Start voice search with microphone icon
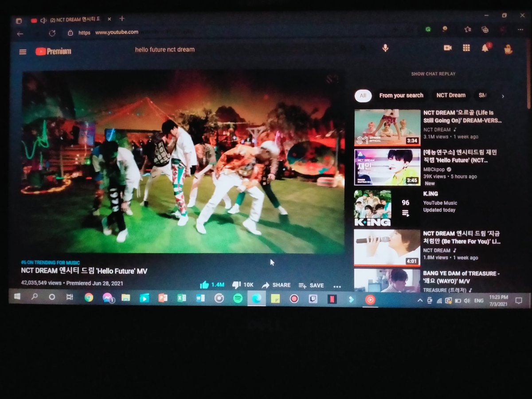Screen dimensions: 532x399 coord(385,48)
